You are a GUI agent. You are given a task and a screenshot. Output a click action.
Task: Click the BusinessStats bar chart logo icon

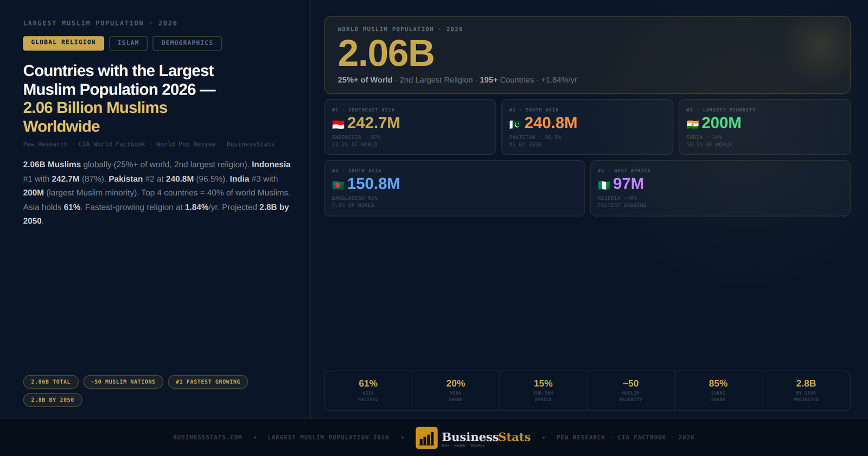[426, 438]
